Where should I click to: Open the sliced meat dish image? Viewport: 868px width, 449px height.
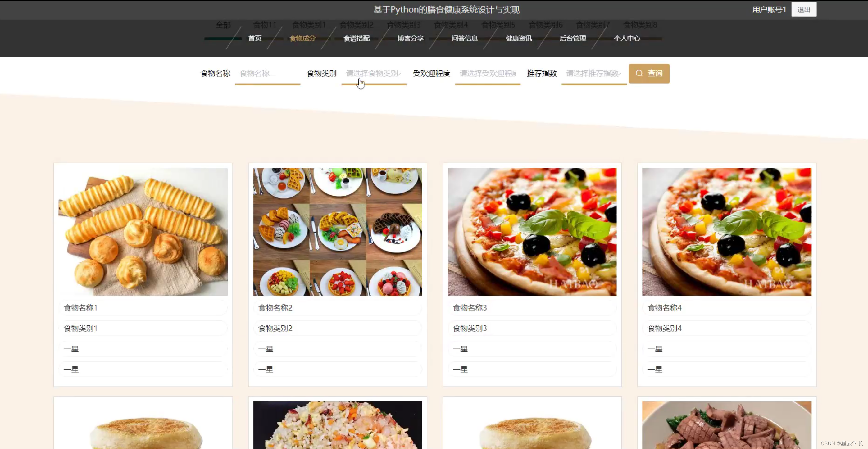pos(727,425)
